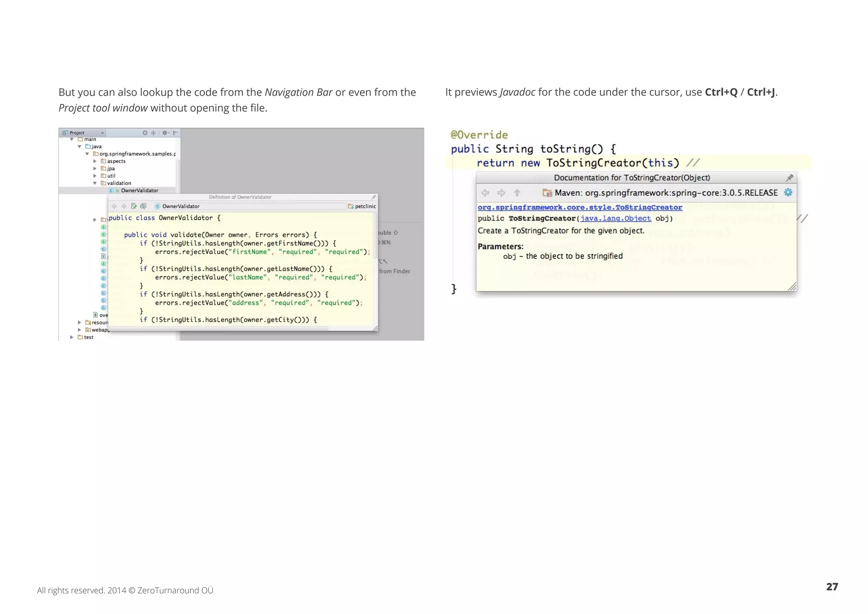Click the forward arrow in Definition popup
This screenshot has height=614, width=868.
click(124, 207)
